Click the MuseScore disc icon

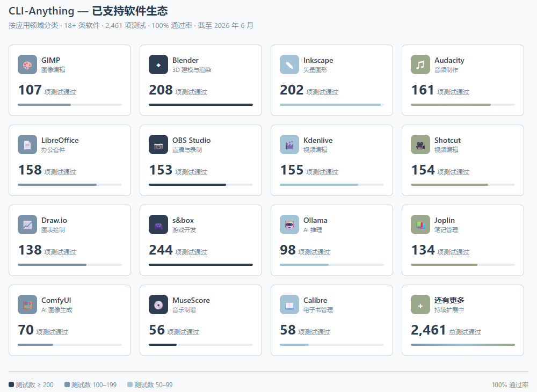coord(158,304)
